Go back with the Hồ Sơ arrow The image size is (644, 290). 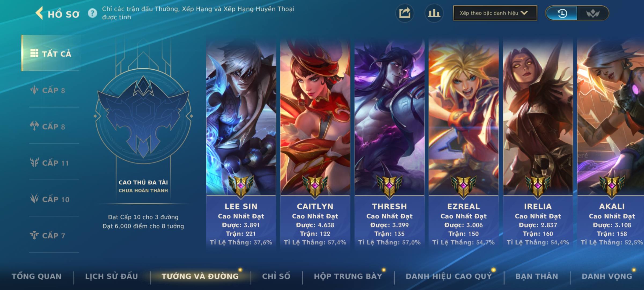(x=39, y=13)
